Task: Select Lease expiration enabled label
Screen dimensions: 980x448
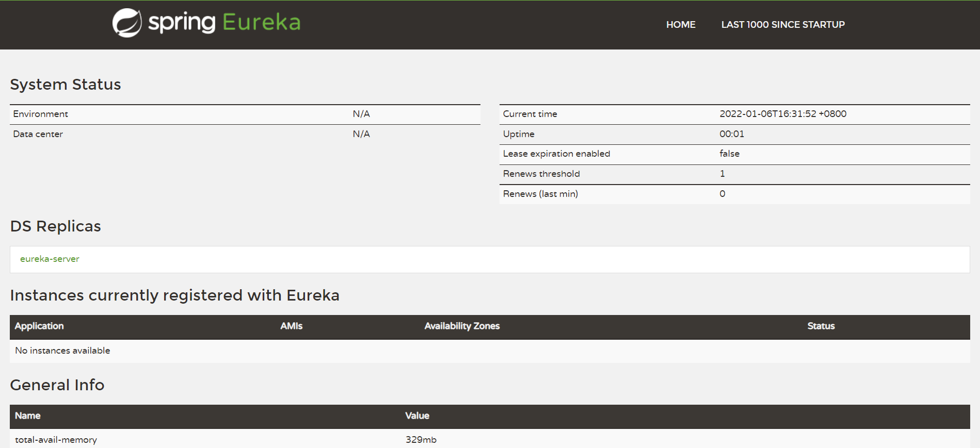Action: [556, 154]
